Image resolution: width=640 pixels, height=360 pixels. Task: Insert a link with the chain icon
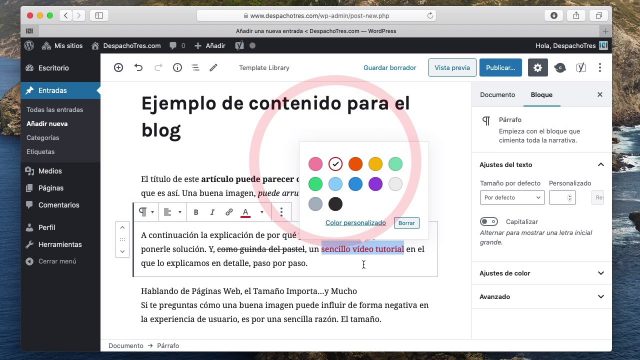[229, 212]
